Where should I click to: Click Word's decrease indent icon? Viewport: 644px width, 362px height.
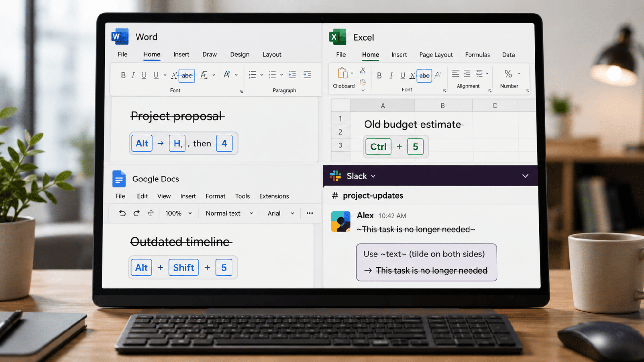[292, 75]
